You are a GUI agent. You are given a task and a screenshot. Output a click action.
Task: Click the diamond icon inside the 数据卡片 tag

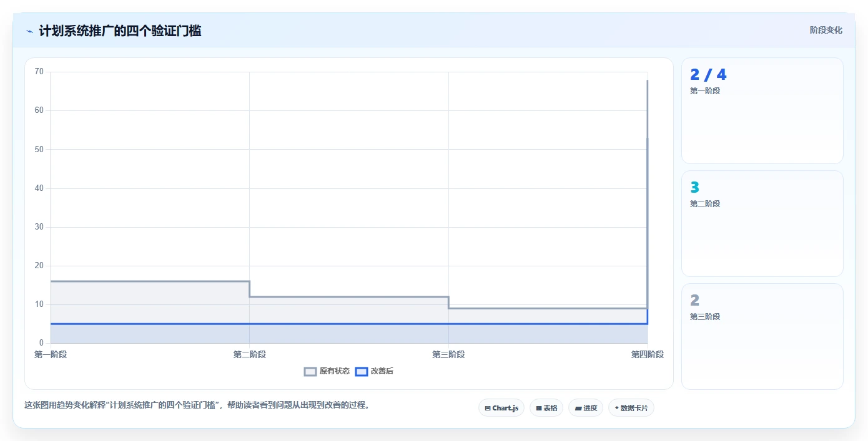click(617, 408)
